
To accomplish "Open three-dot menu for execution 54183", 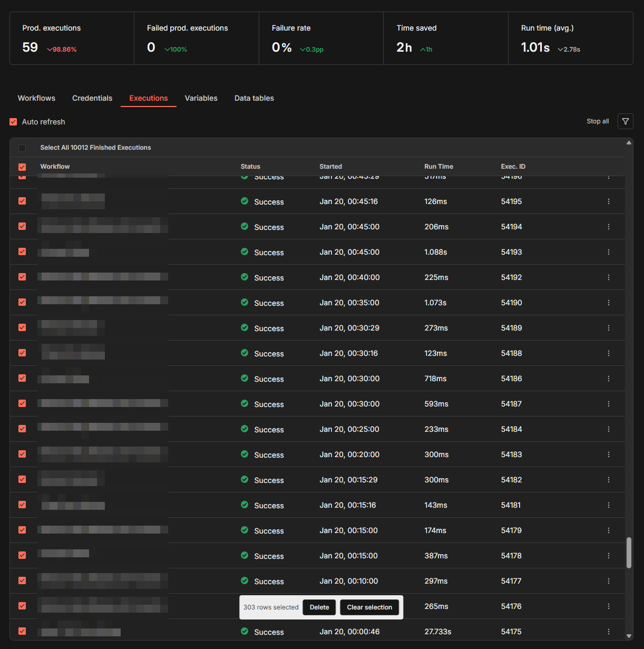I will (x=608, y=454).
